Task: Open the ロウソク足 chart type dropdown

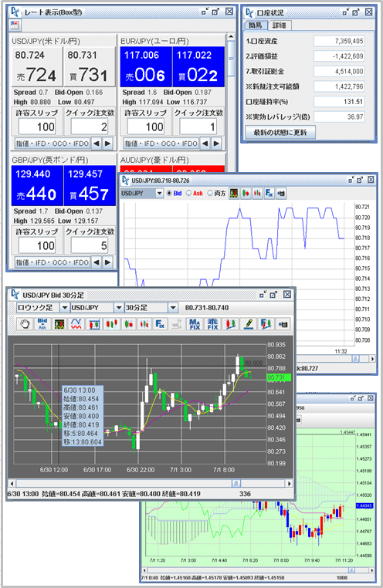Action: pos(65,307)
